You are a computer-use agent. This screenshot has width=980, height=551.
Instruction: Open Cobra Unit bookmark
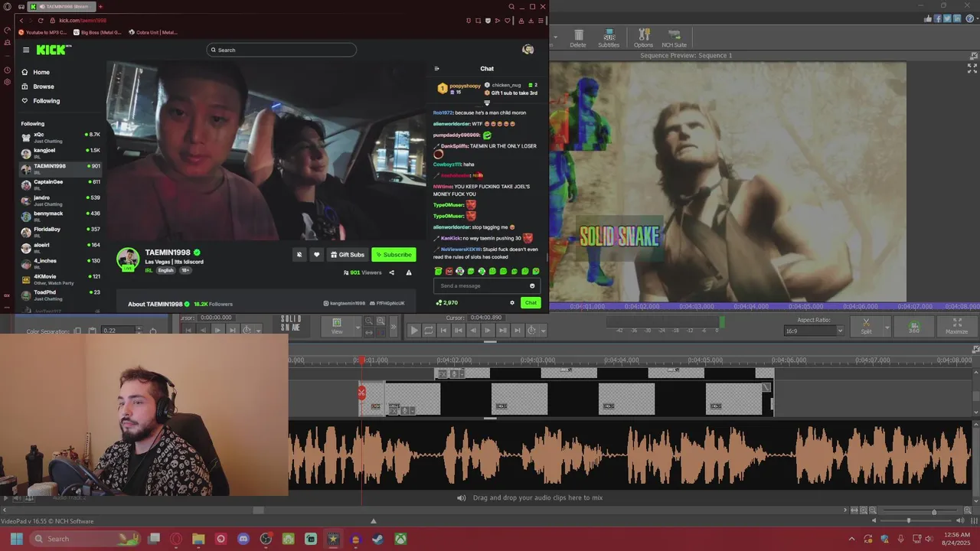tap(153, 32)
